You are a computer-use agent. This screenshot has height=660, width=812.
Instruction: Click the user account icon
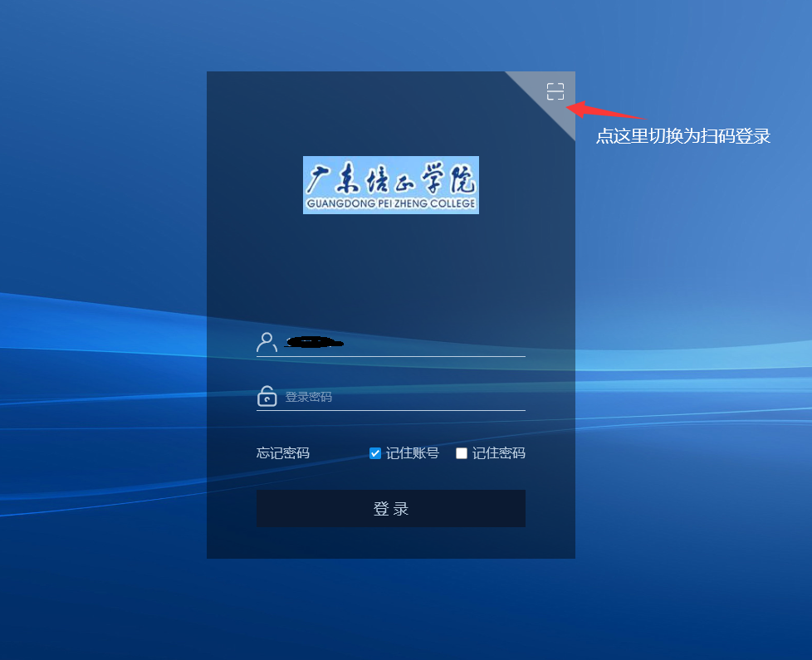[x=267, y=342]
